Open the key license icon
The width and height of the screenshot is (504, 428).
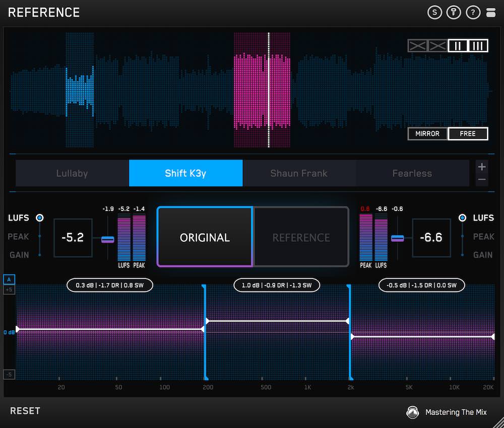coord(454,13)
